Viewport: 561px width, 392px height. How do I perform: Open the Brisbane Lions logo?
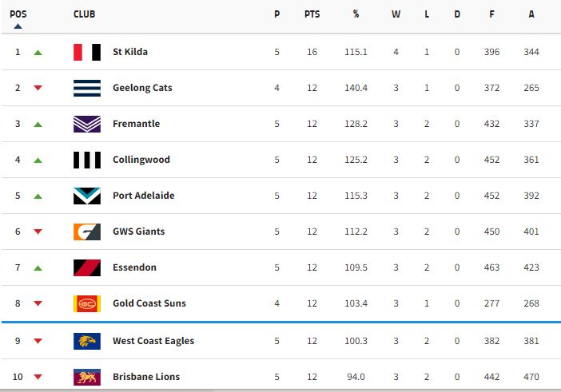(86, 377)
